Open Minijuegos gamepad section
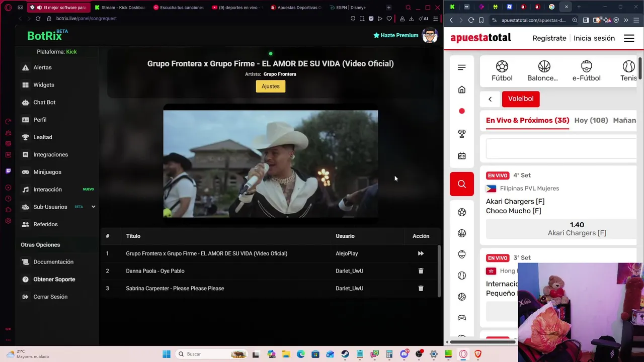Image resolution: width=644 pixels, height=362 pixels. coord(47,172)
